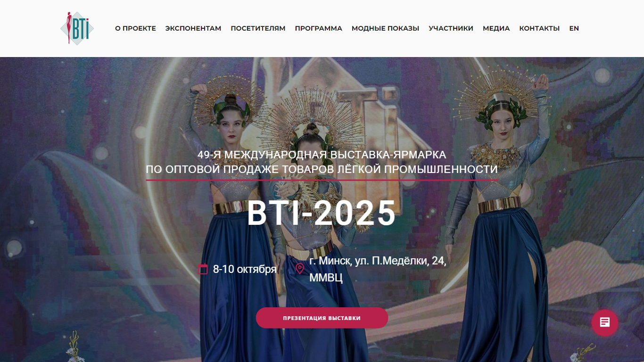The image size is (644, 362).
Task: Click the location pin icon
Action: click(300, 269)
